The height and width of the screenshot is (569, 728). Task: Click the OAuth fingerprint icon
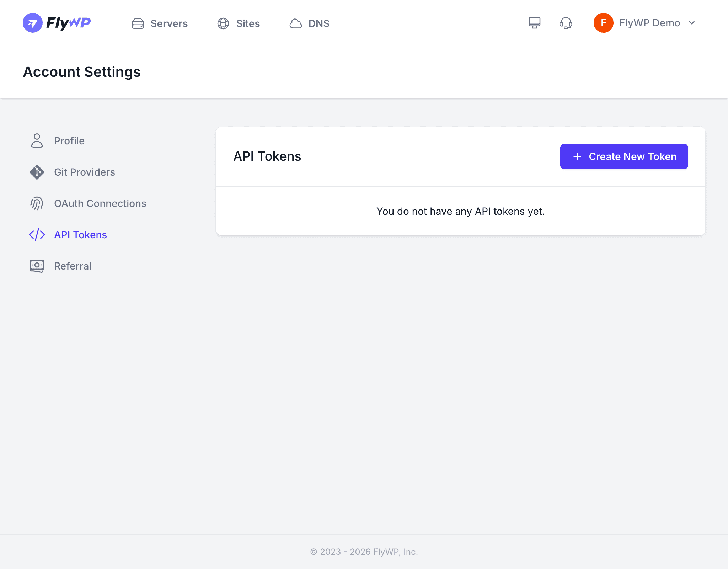tap(37, 203)
